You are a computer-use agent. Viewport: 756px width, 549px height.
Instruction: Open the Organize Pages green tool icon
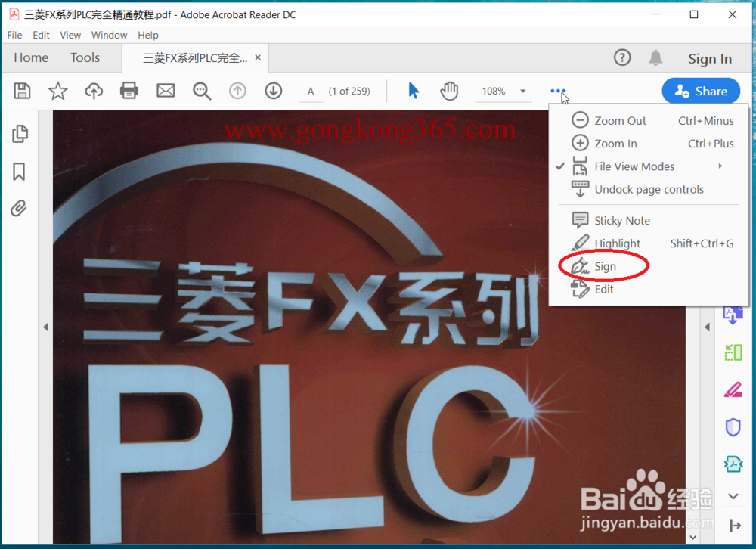(x=733, y=352)
